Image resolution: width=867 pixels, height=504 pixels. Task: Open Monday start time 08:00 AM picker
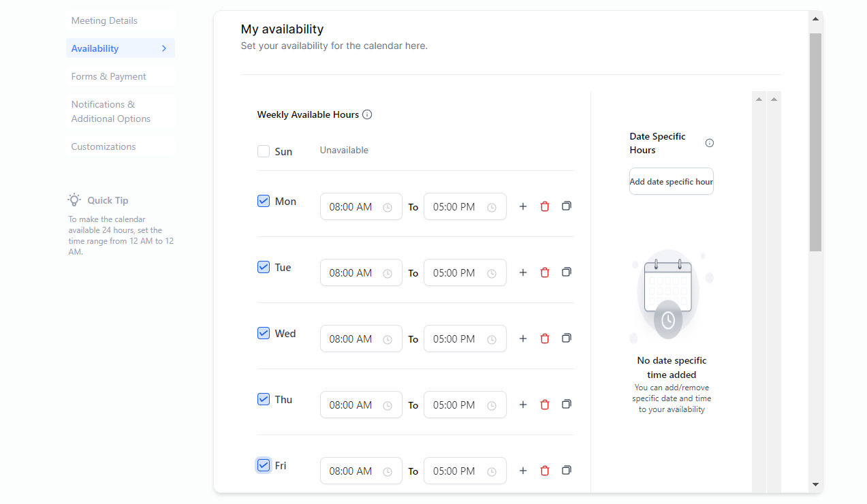(360, 207)
